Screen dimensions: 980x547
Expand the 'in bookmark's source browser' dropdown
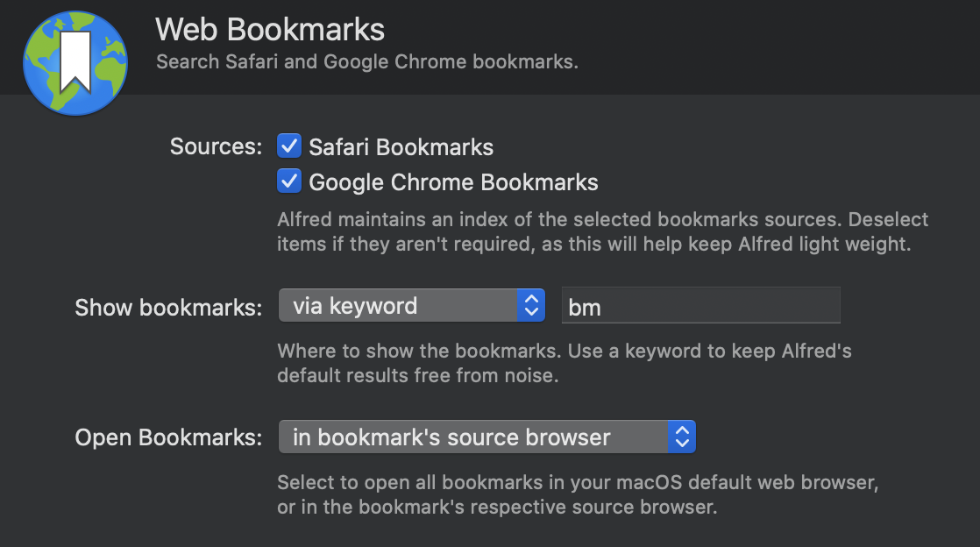pyautogui.click(x=473, y=437)
